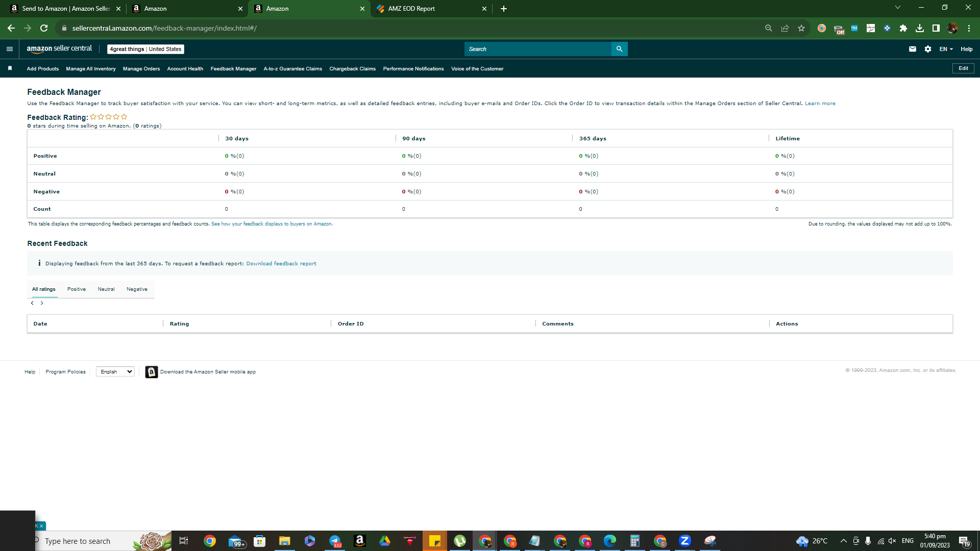The height and width of the screenshot is (551, 980).
Task: Open Chargeback Claims
Action: 353,69
